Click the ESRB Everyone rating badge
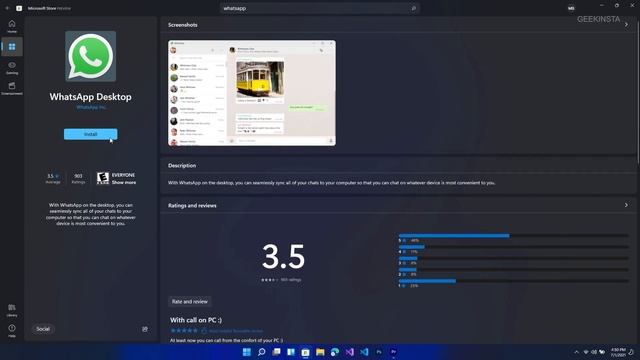Image resolution: width=640 pixels, height=360 pixels. [x=103, y=178]
